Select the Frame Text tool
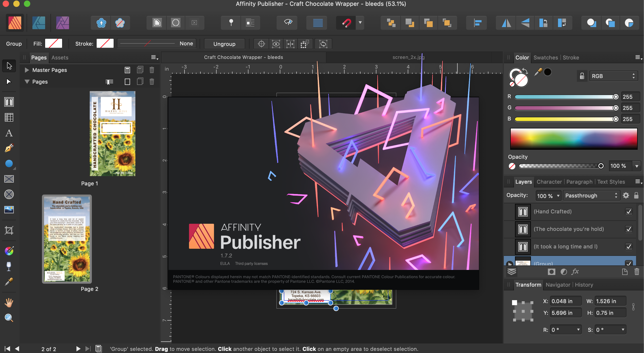Image resolution: width=644 pixels, height=353 pixels. pos(9,102)
